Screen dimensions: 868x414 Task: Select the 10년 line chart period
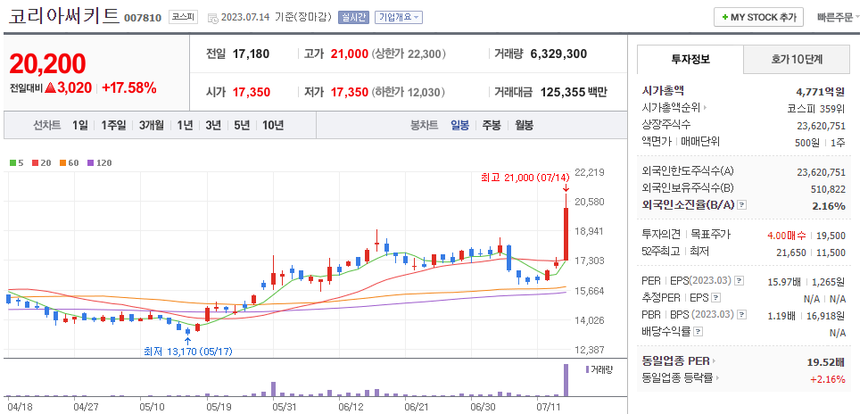coord(273,125)
